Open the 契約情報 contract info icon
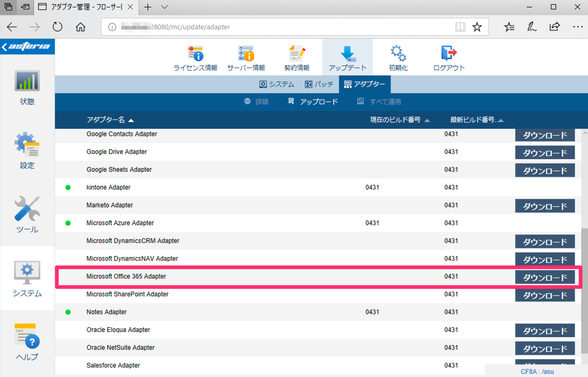This screenshot has height=377, width=588. click(297, 58)
